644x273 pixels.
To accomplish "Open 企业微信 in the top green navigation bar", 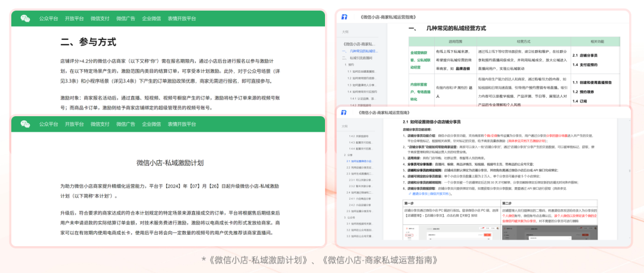I will 151,18.
